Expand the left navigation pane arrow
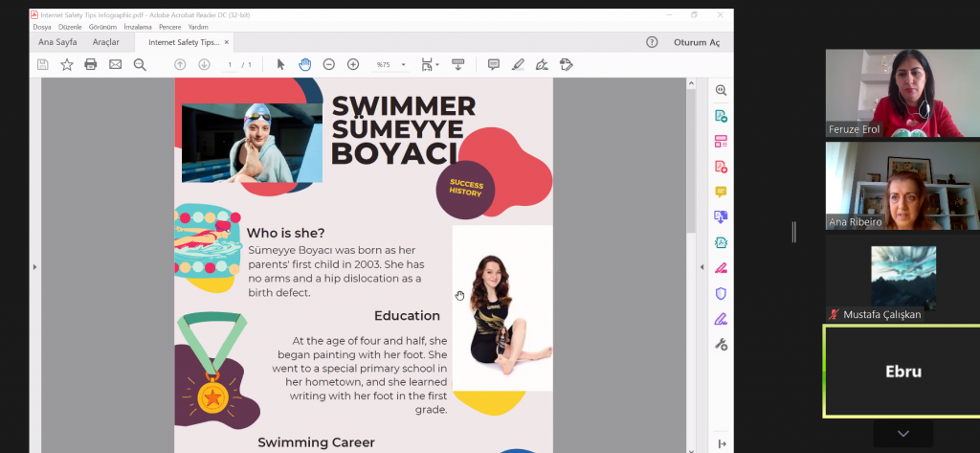The height and width of the screenshot is (453, 980). click(x=34, y=266)
